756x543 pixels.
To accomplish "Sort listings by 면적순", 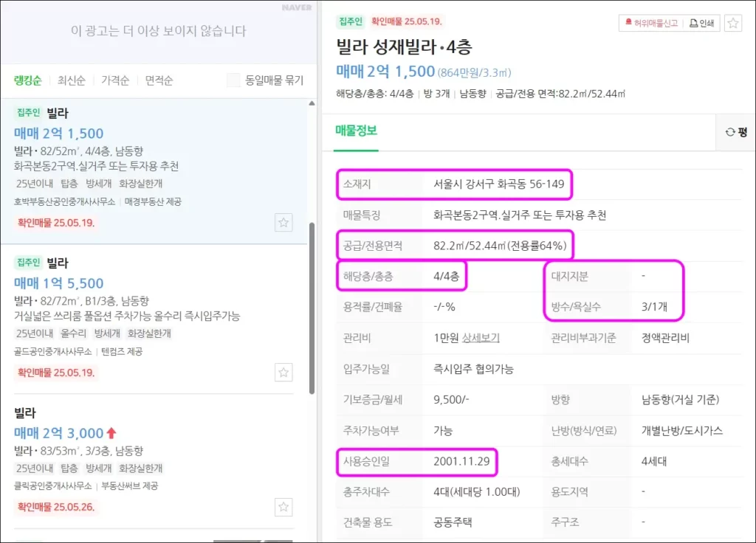I will [159, 80].
